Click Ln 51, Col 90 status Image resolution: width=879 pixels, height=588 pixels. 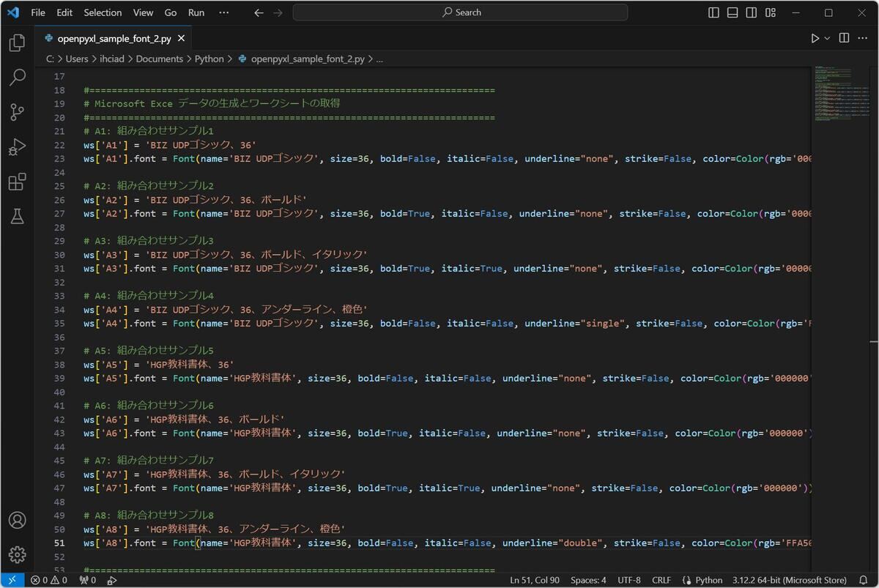pyautogui.click(x=535, y=580)
